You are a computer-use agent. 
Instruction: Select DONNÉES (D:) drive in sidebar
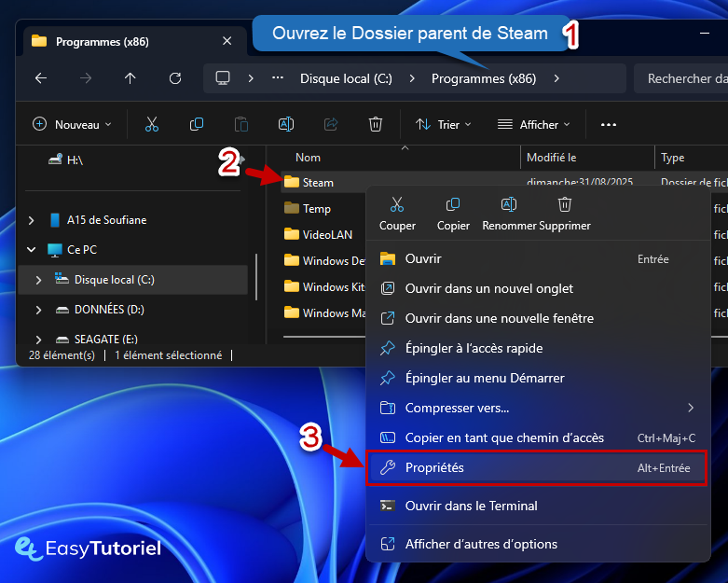coord(109,310)
